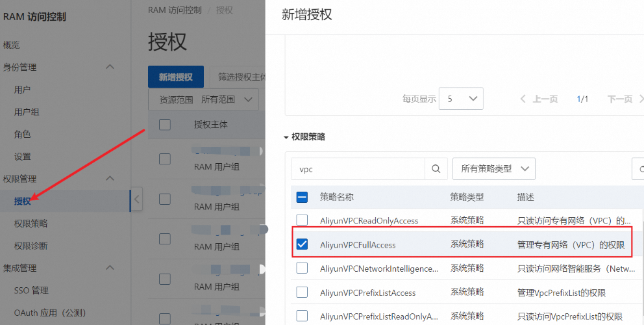Open 授权 in the sidebar

click(x=22, y=201)
